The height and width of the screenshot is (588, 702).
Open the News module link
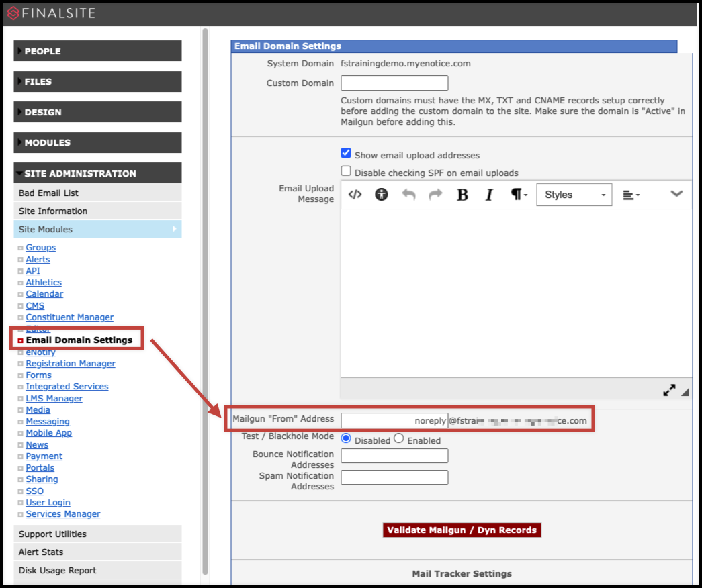point(37,445)
